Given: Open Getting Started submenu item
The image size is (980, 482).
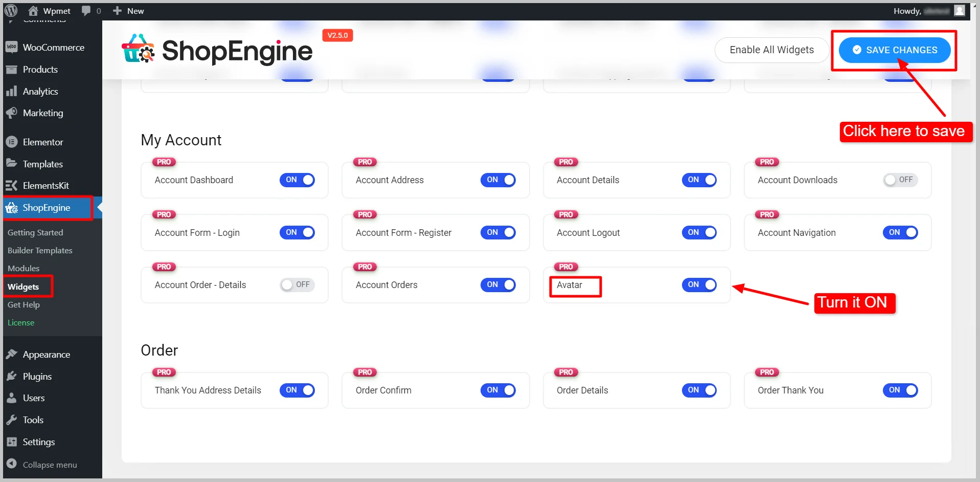Looking at the screenshot, I should (35, 232).
